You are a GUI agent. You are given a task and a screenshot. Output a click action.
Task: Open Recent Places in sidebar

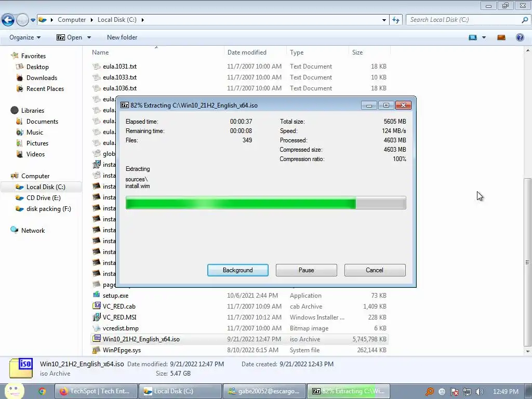[45, 88]
